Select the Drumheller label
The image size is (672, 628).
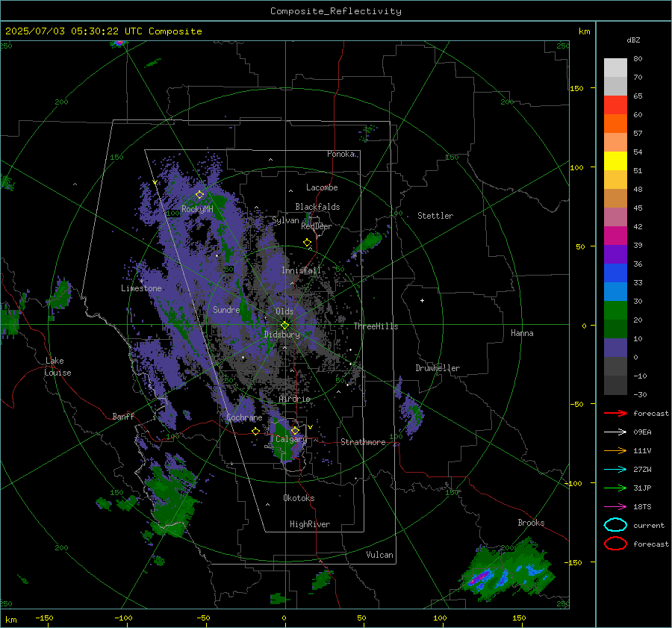click(438, 368)
